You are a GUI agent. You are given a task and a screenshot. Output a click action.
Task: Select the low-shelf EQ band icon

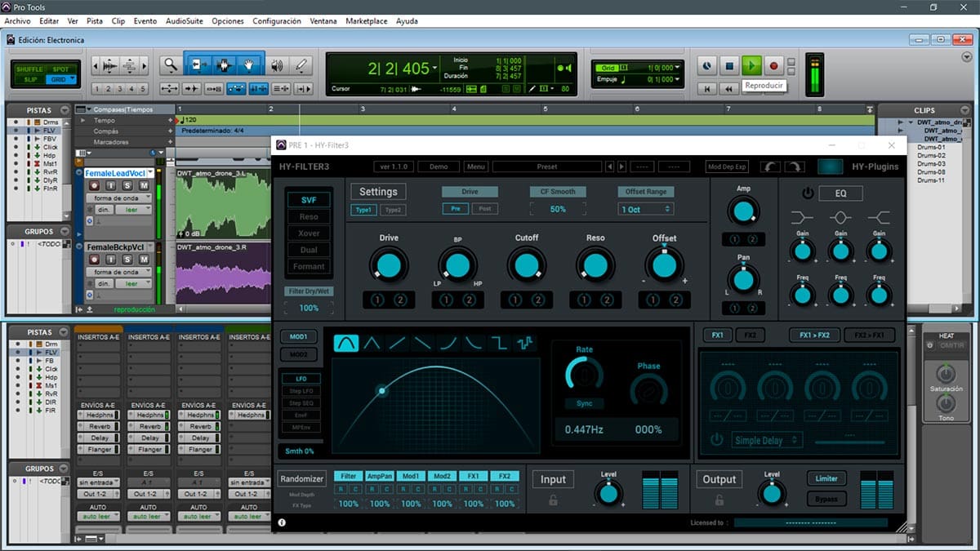(802, 216)
